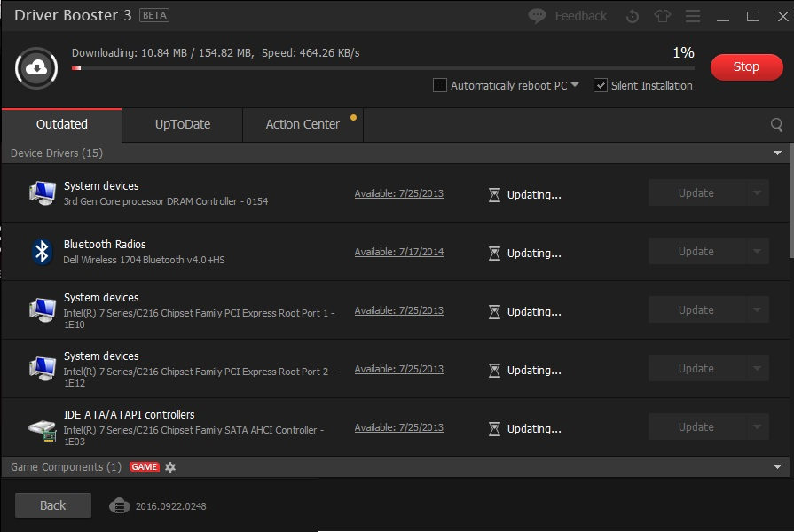The height and width of the screenshot is (532, 794).
Task: Expand the Game Components section
Action: click(x=777, y=466)
